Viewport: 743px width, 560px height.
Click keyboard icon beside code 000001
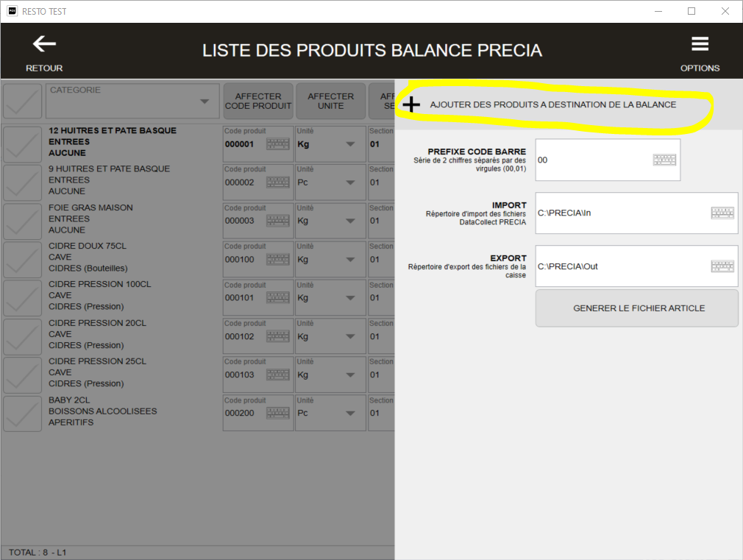pos(277,144)
